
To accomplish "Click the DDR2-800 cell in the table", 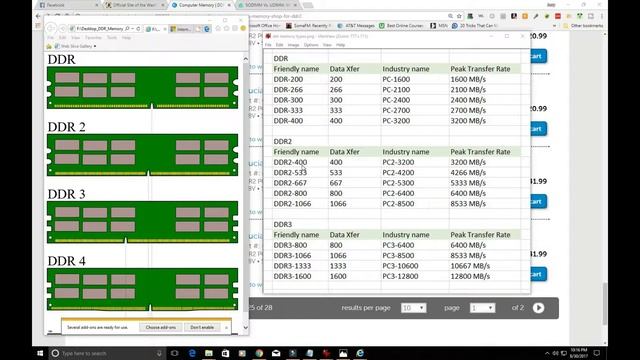I will 290,193.
